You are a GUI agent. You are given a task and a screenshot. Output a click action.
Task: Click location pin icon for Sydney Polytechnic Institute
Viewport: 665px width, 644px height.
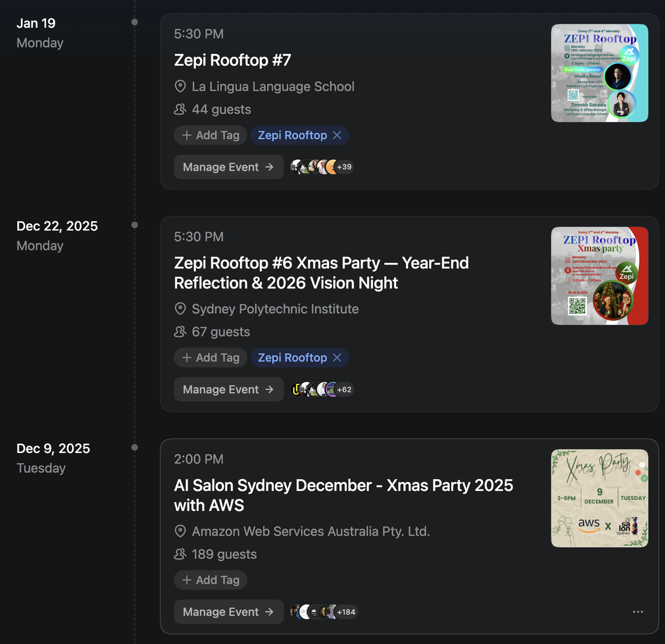[x=180, y=309]
